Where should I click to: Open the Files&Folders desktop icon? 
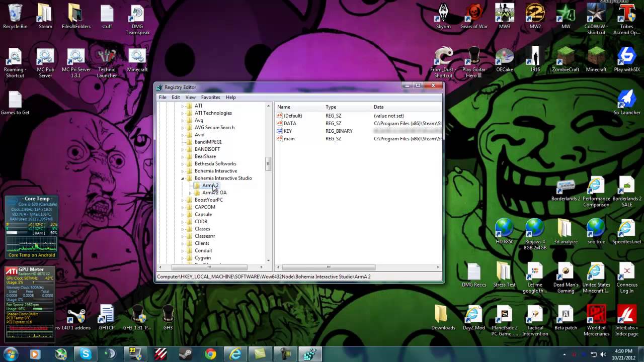click(76, 17)
